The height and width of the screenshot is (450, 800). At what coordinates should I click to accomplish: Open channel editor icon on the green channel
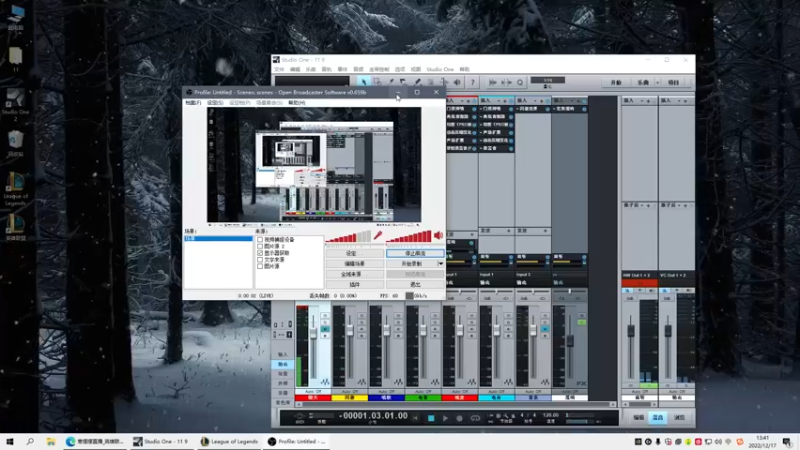click(435, 382)
